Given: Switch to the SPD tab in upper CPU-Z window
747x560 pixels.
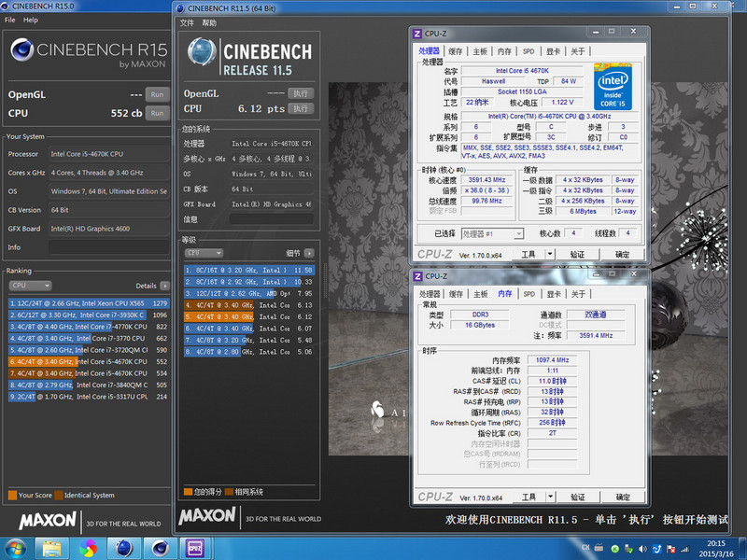Looking at the screenshot, I should point(529,51).
